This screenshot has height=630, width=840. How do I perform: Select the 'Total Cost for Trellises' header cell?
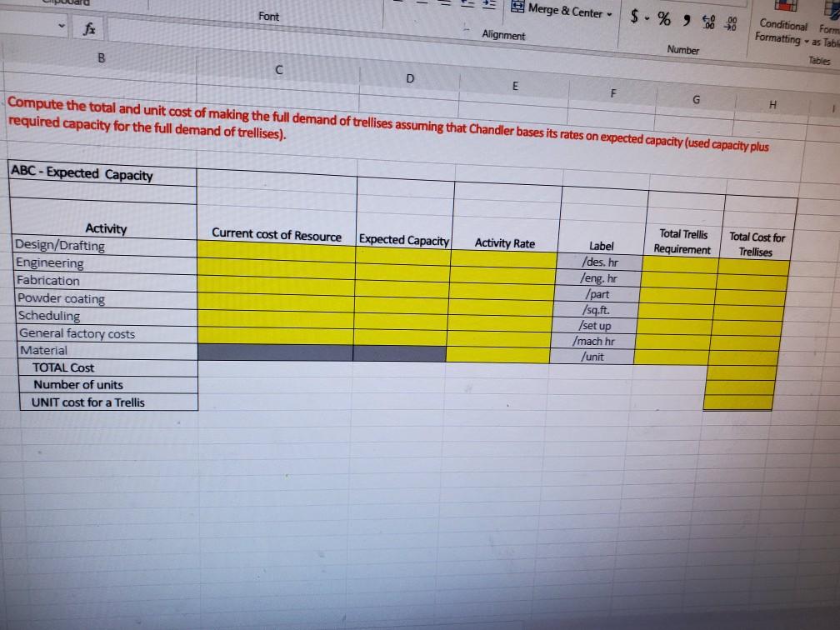tap(757, 244)
